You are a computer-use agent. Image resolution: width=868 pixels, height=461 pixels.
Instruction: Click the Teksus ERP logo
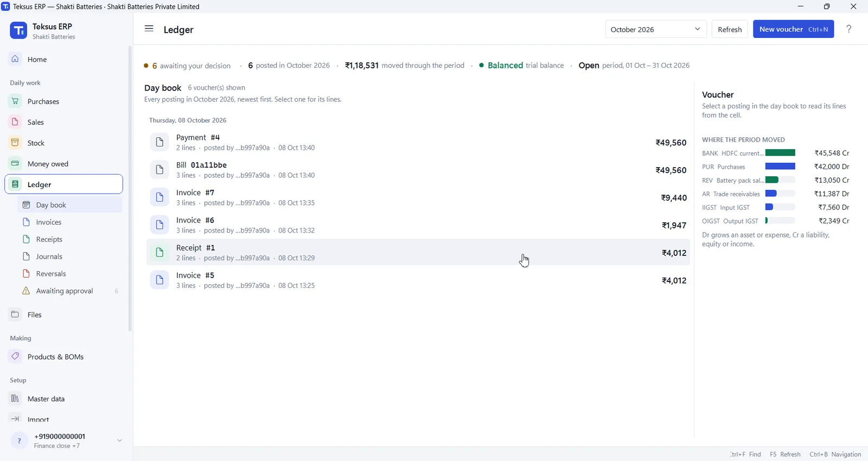tap(18, 31)
